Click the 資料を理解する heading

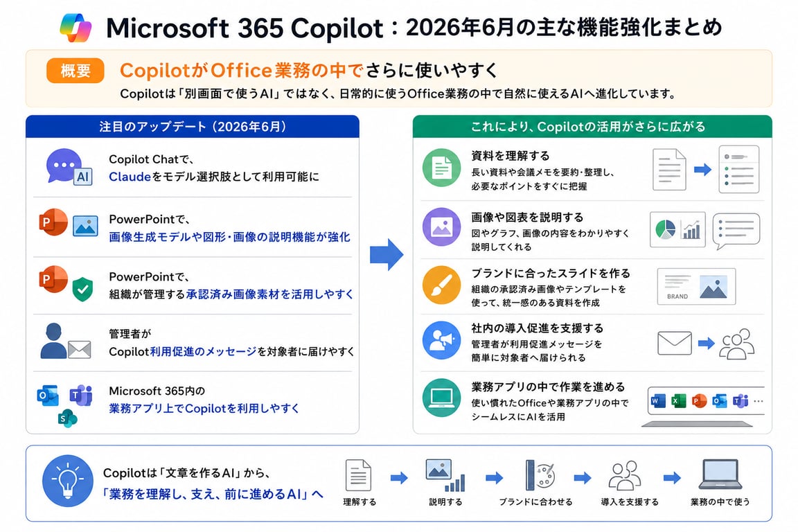tap(511, 156)
